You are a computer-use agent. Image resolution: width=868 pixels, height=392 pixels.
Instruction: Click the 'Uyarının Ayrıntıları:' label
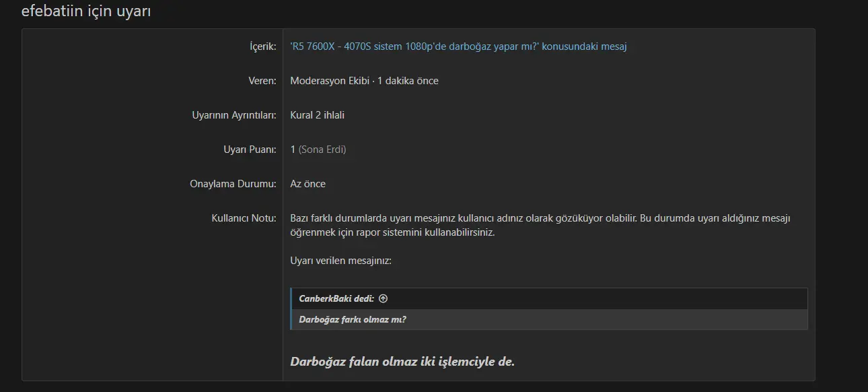click(234, 115)
